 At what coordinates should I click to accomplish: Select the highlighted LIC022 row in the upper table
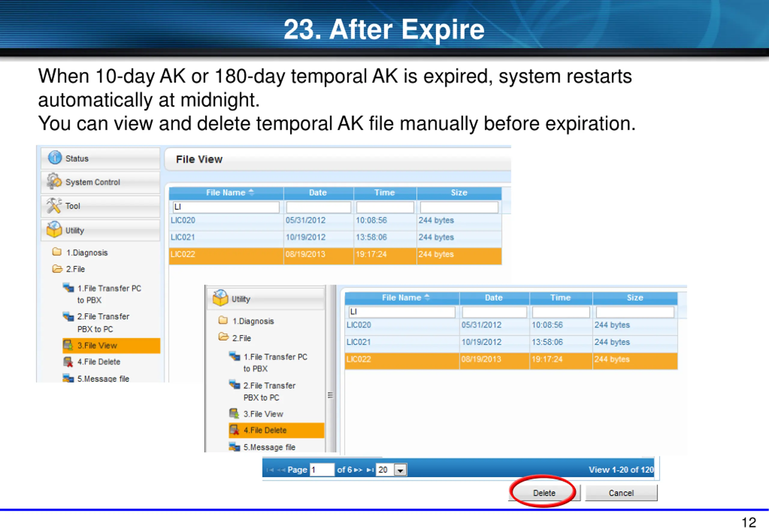pyautogui.click(x=335, y=256)
